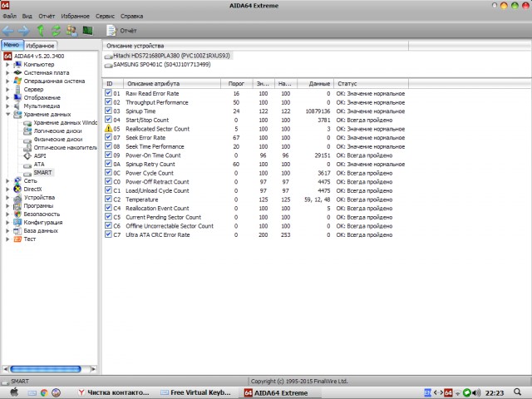Uncheck the Temperature attribute checkbox
The image size is (532, 399).
tap(108, 199)
